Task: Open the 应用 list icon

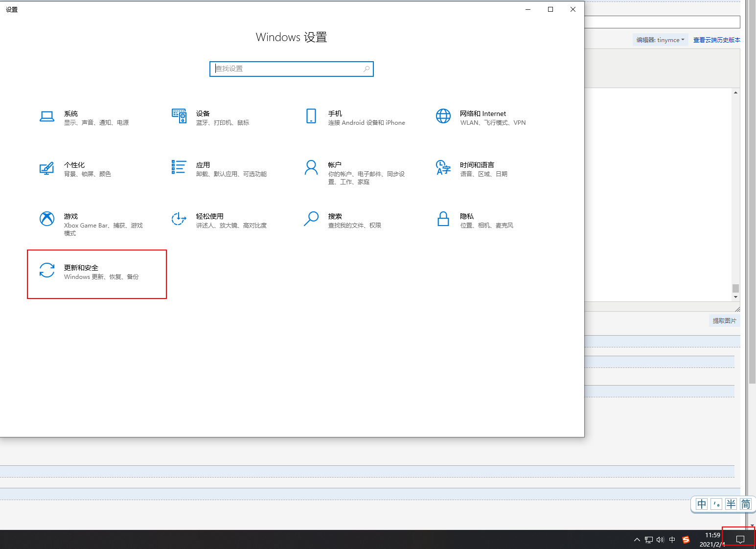Action: 179,167
